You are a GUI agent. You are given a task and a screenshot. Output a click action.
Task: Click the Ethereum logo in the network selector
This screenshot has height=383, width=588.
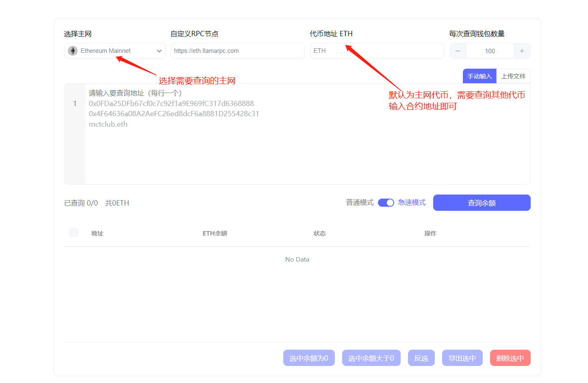[x=72, y=50]
